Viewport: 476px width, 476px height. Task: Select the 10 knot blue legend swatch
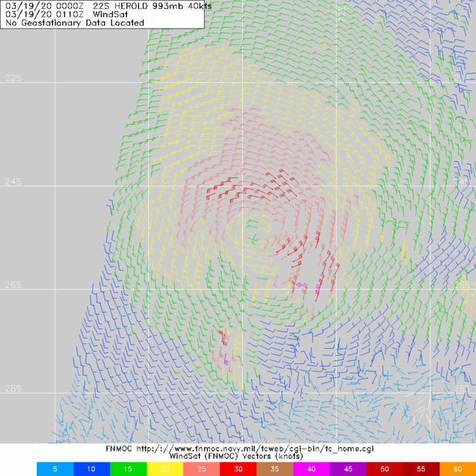tap(91, 469)
